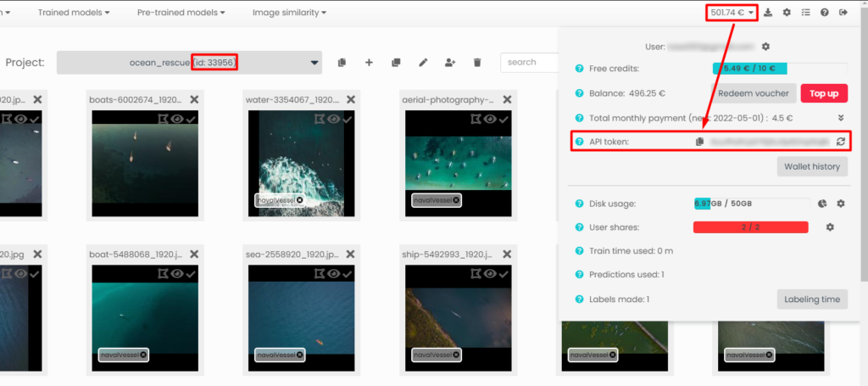Image resolution: width=868 pixels, height=386 pixels.
Task: Click the Free credits progress bar
Action: (x=780, y=69)
